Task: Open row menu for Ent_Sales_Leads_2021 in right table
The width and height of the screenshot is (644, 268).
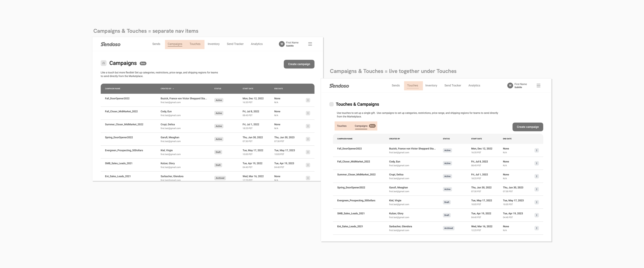Action: pos(537,228)
